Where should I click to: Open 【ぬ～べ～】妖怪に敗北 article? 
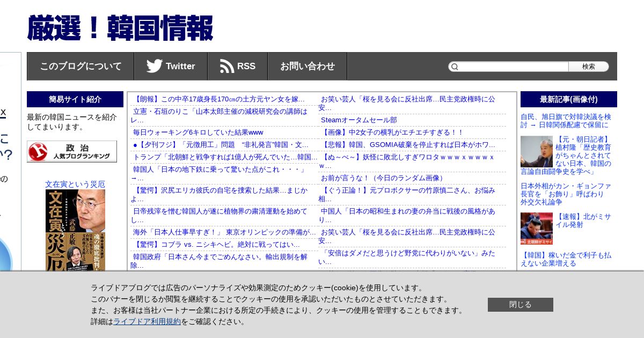coord(406,161)
